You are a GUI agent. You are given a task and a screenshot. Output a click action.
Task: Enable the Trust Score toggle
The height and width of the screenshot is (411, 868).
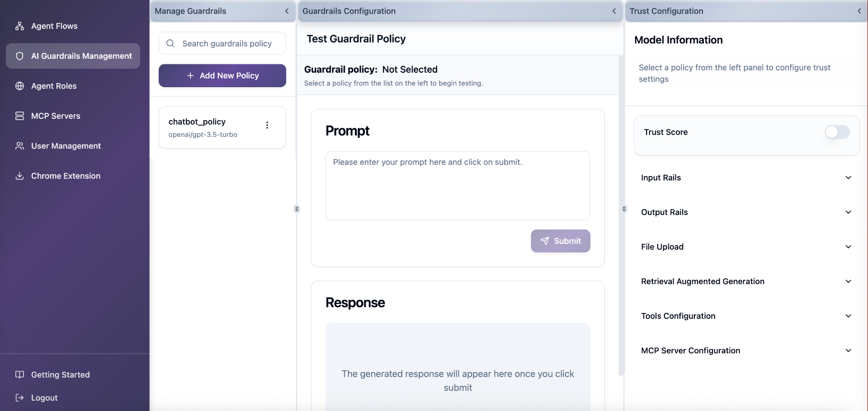[837, 132]
